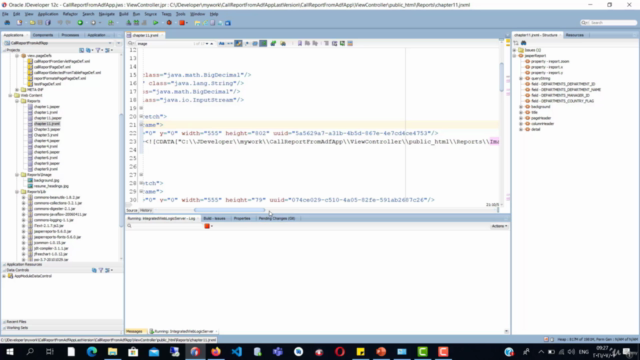This screenshot has height=360, width=640.
Task: Open Visual Studio Code from the taskbar
Action: pos(237,351)
